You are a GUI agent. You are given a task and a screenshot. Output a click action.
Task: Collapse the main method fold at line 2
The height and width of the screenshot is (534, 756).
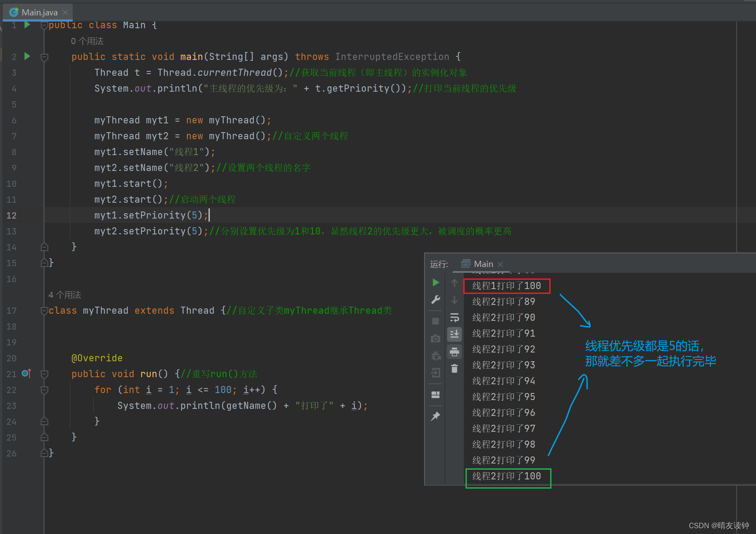tap(44, 57)
